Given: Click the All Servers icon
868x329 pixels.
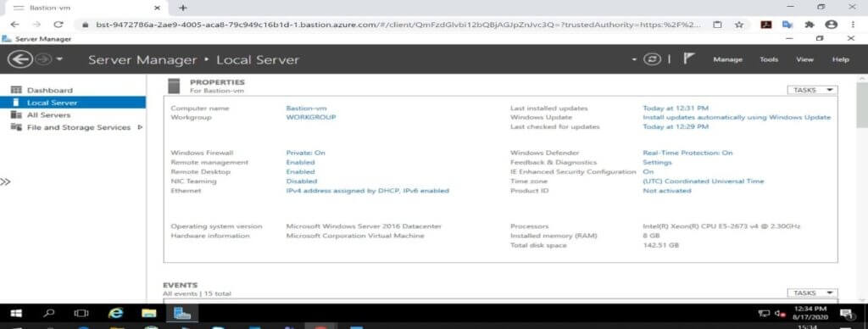Looking at the screenshot, I should click(x=16, y=114).
